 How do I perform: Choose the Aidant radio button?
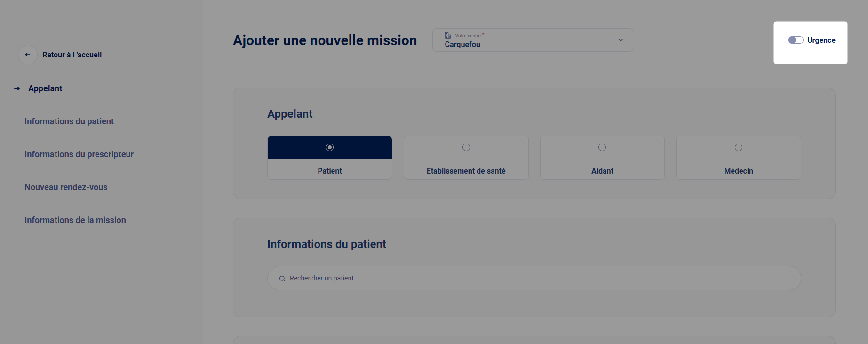pyautogui.click(x=602, y=147)
